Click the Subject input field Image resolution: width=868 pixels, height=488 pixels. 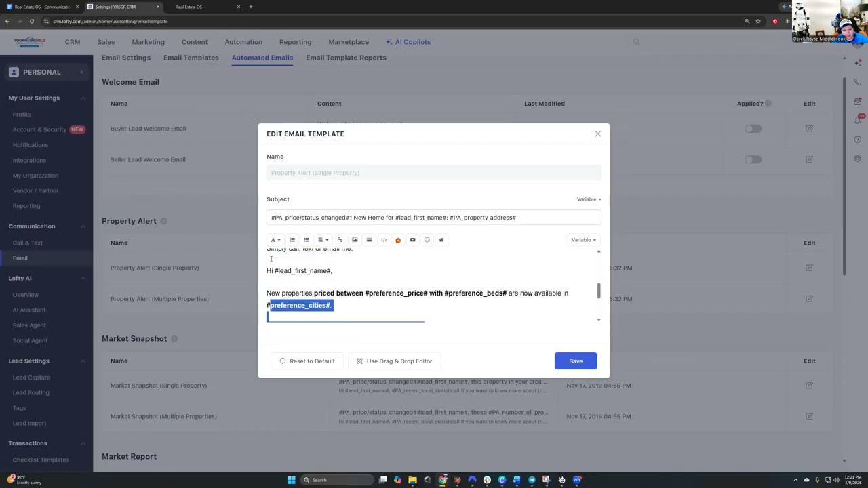tap(433, 218)
